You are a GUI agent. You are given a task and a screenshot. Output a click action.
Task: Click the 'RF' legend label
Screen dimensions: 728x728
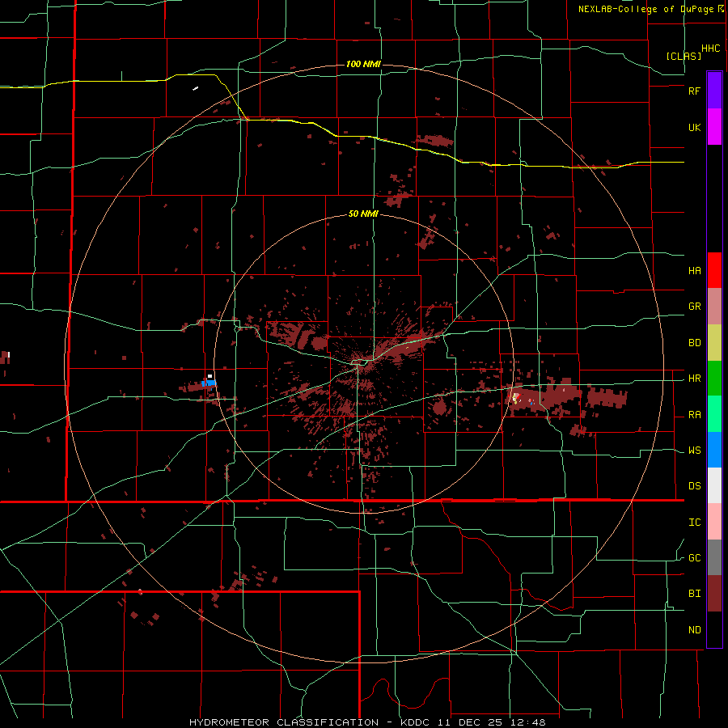pos(695,91)
